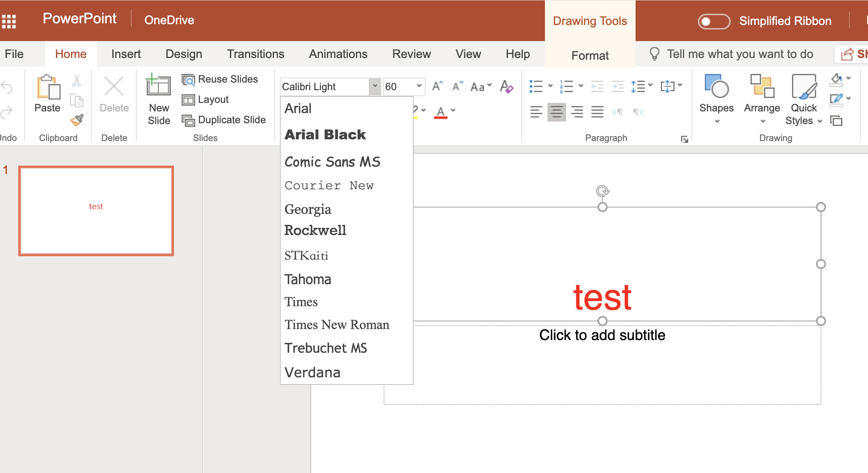Viewport: 868px width, 473px height.
Task: Switch to the Insert tab
Action: pos(126,54)
